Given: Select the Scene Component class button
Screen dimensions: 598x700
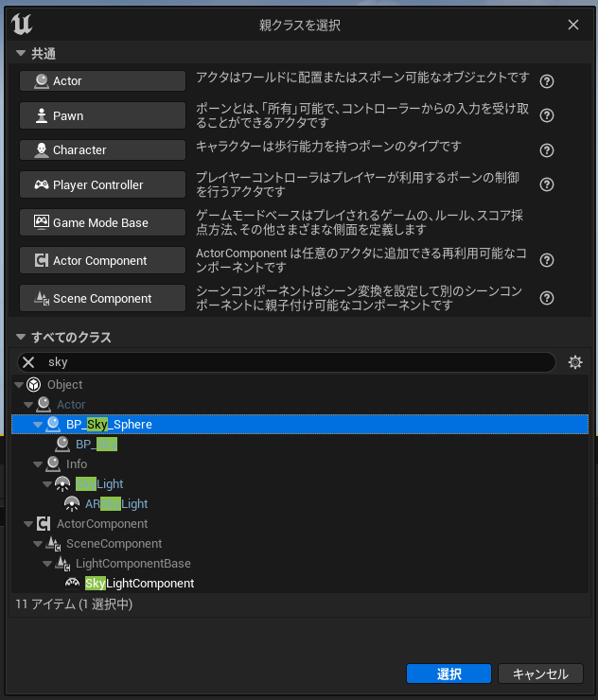Looking at the screenshot, I should [102, 298].
